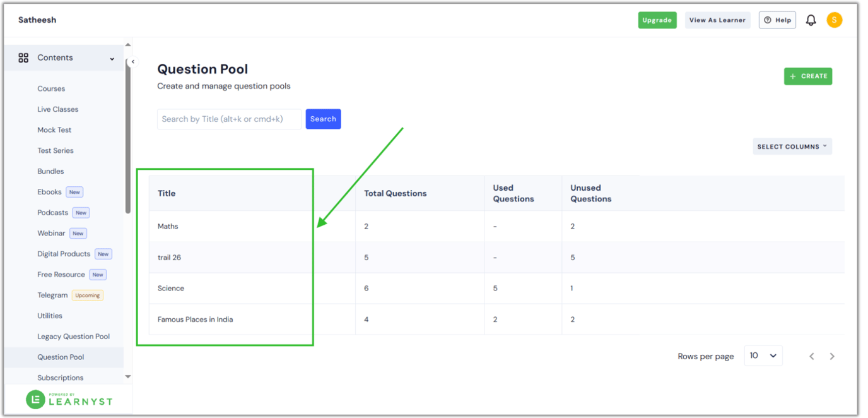
Task: Click the Upgrade button
Action: coord(657,20)
